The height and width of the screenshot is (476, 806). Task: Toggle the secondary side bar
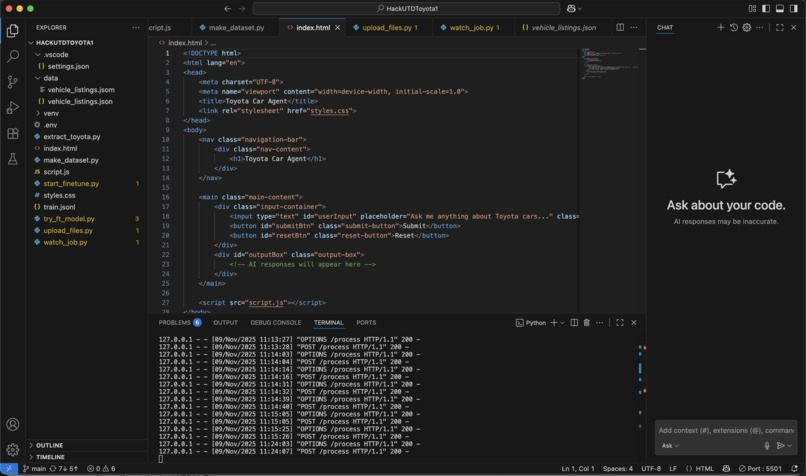click(794, 8)
